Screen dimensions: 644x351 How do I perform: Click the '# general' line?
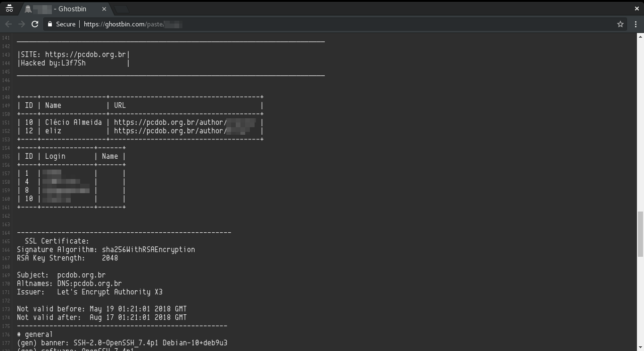[35, 335]
